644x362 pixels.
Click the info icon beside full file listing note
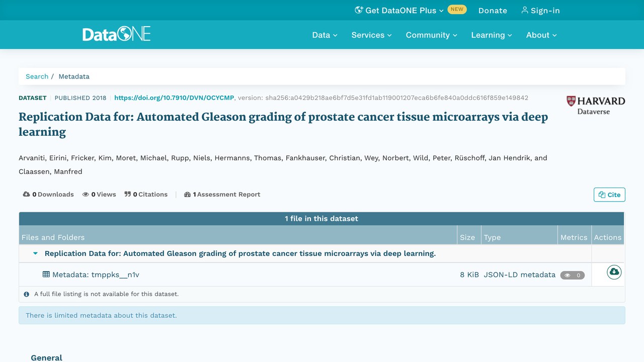[x=27, y=294]
